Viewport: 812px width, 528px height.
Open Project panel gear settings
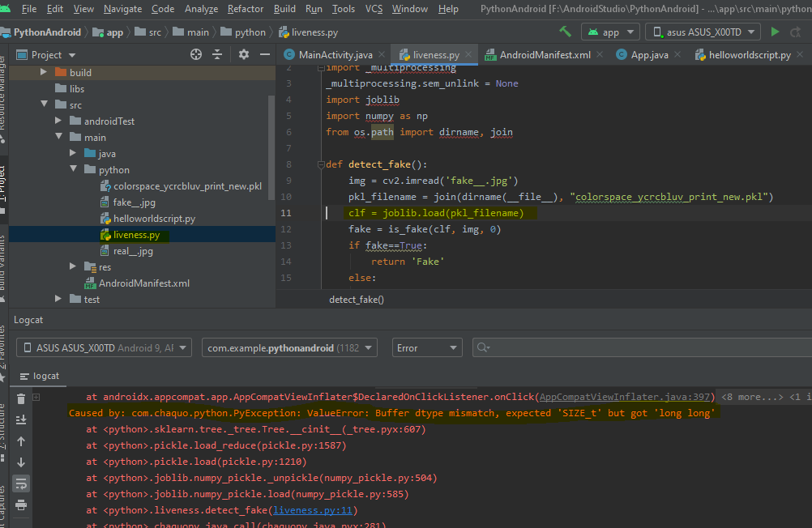[x=244, y=54]
